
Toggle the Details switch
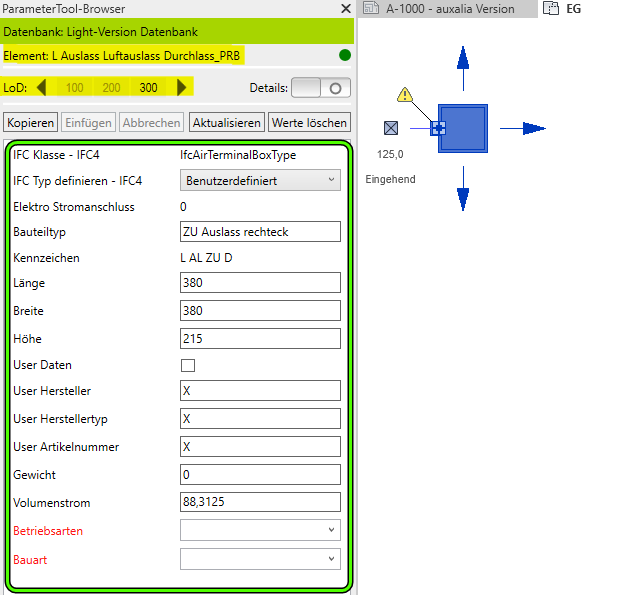[x=320, y=88]
